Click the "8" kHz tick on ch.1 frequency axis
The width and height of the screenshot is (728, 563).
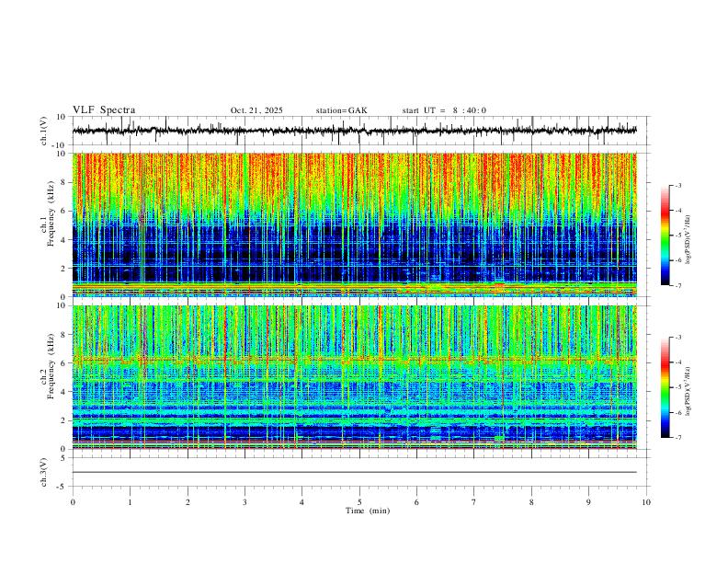[x=64, y=182]
